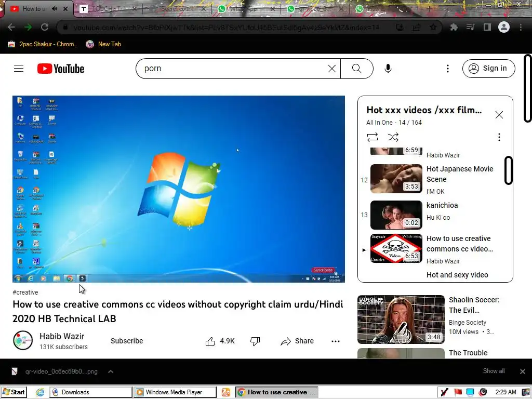This screenshot has width=532, height=399.
Task: Visit the Binge Society channel name
Action: coord(468,322)
